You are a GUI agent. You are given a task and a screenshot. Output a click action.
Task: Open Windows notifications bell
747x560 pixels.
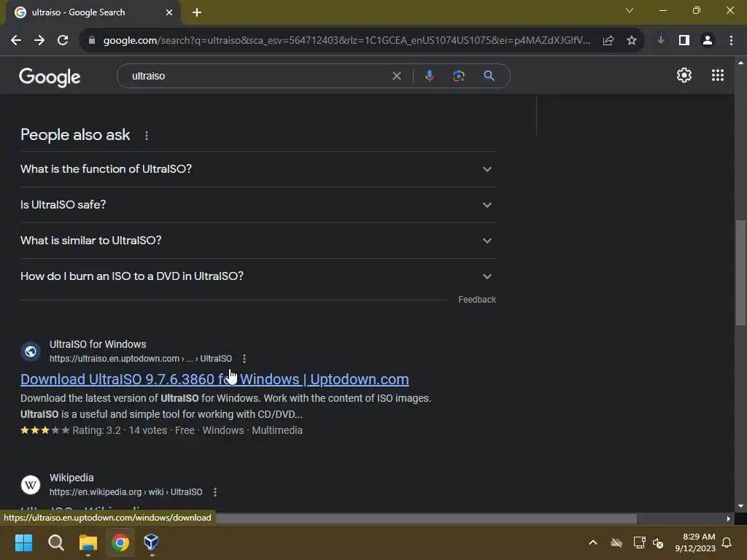(727, 542)
